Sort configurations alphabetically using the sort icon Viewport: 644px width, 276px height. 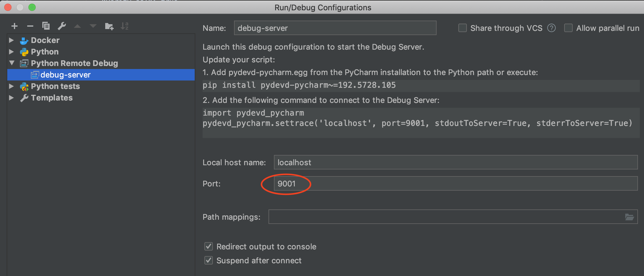125,26
